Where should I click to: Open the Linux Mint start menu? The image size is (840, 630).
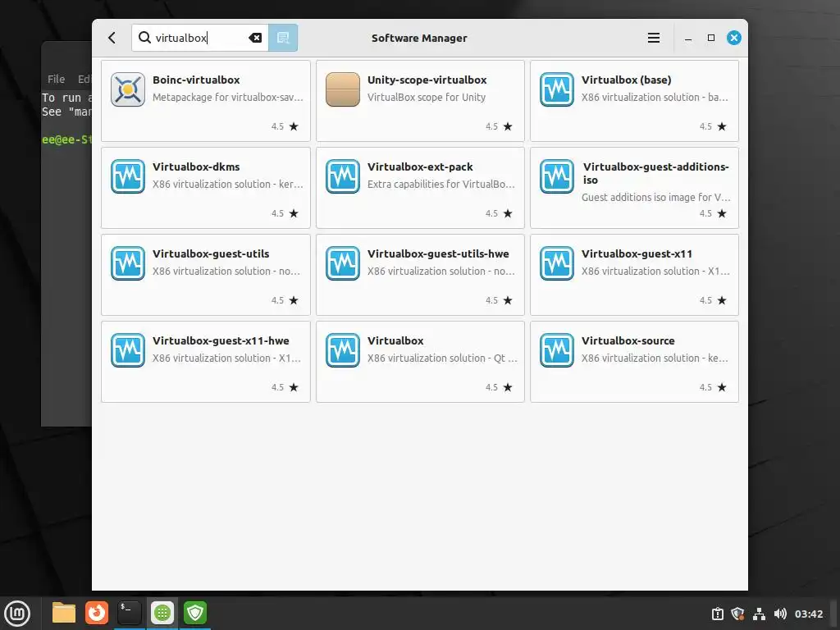pyautogui.click(x=18, y=614)
